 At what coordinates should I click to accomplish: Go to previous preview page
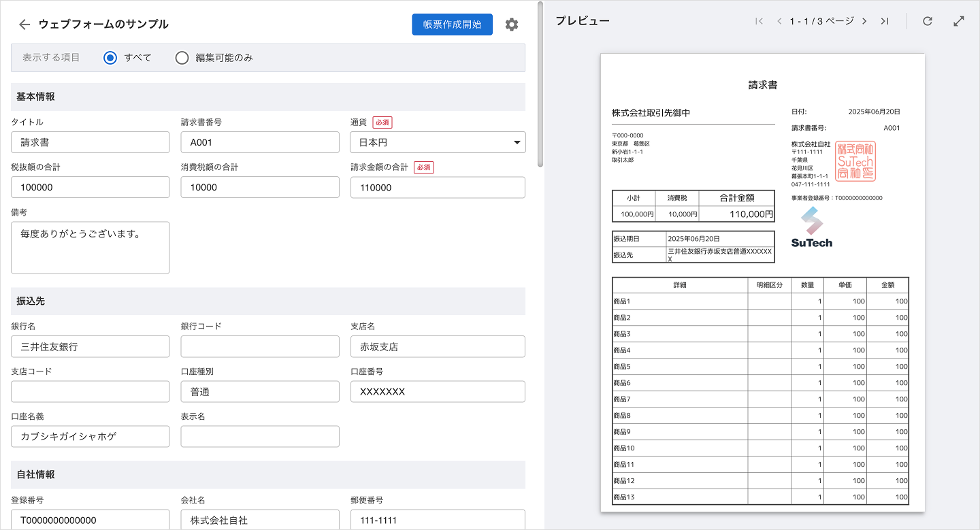(x=779, y=21)
